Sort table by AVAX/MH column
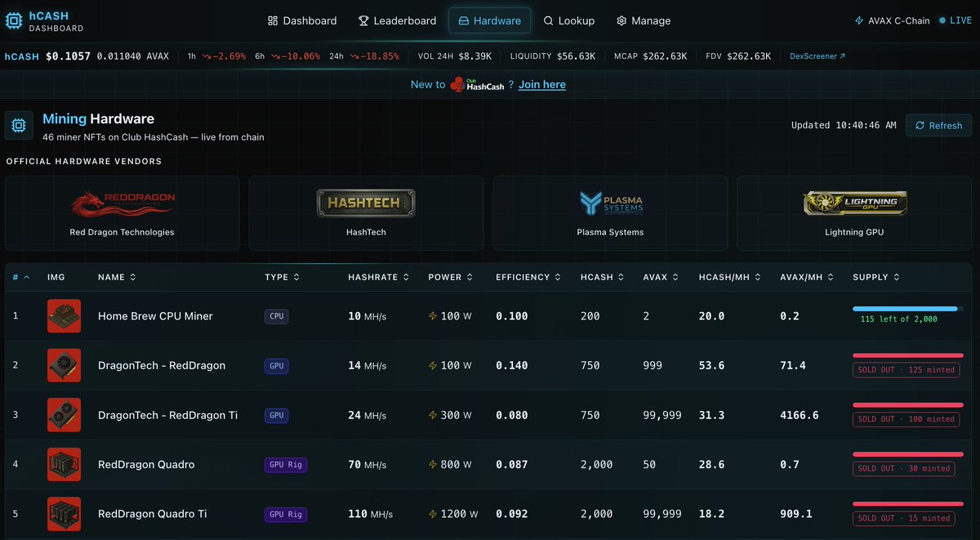Image resolution: width=980 pixels, height=540 pixels. tap(808, 277)
